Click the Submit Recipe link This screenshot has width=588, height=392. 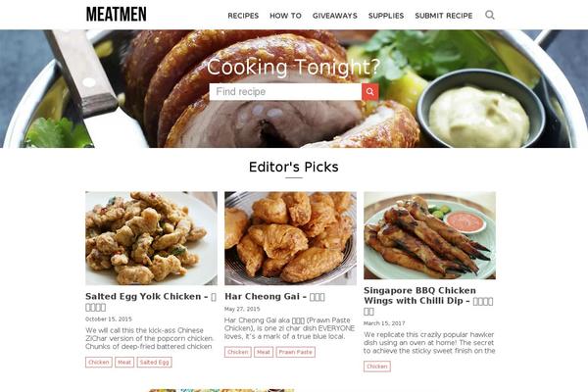(x=444, y=16)
